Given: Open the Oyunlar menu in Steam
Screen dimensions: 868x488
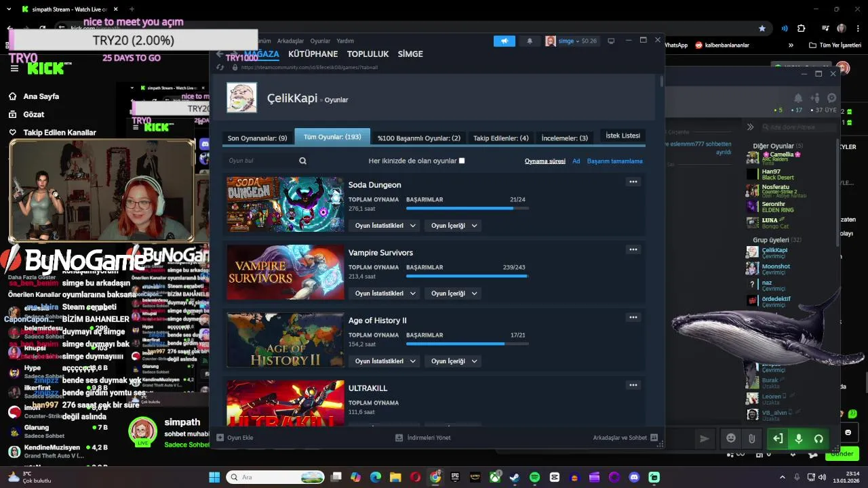Looking at the screenshot, I should click(320, 41).
